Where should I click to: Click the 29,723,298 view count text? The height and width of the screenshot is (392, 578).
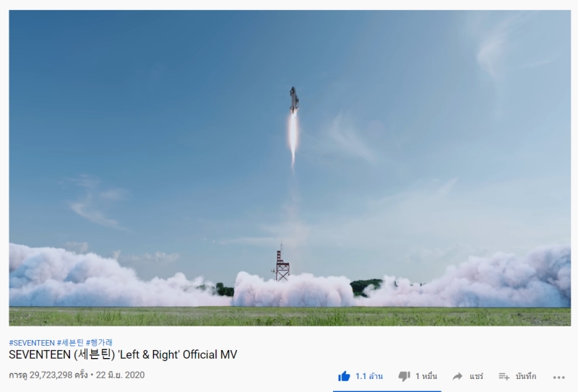[51, 375]
